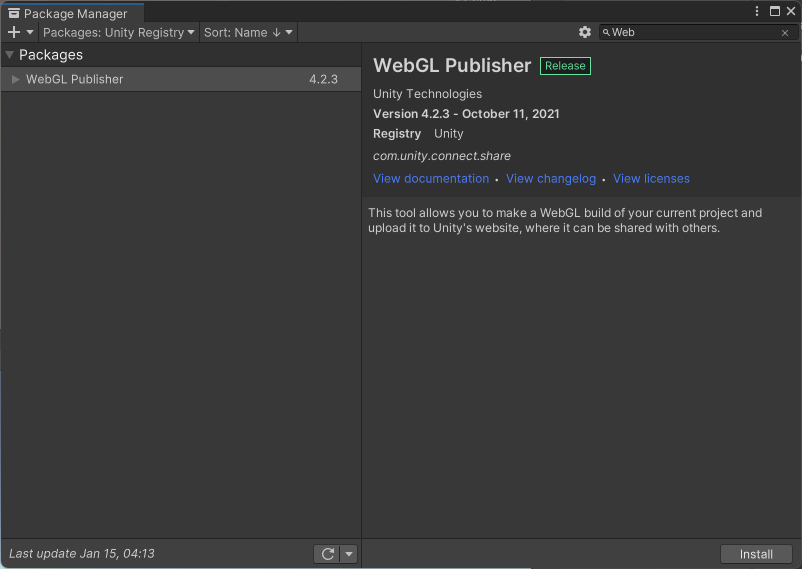Open the add-package dropdown arrow
Viewport: 802px width, 569px height.
click(x=30, y=32)
